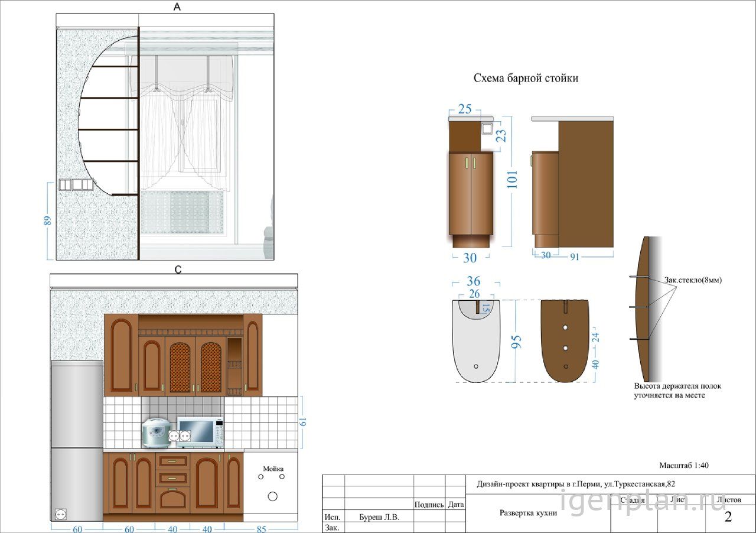Viewport: 756px width, 533px height.
Task: Select the 'Буреш Л.В.' author name
Action: coord(379,516)
